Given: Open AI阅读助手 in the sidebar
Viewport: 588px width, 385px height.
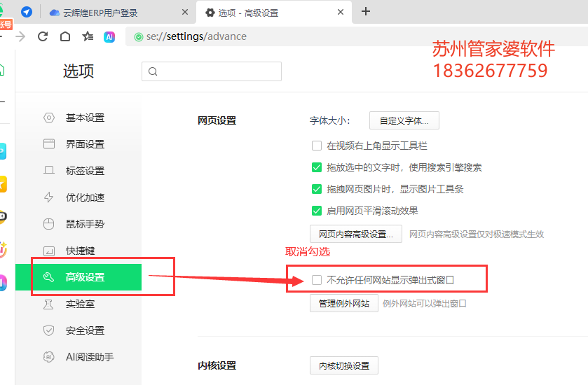Looking at the screenshot, I should click(x=78, y=357).
